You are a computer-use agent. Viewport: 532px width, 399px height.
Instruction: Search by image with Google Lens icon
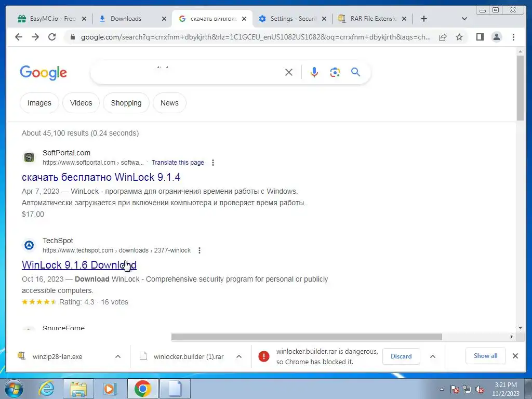335,72
